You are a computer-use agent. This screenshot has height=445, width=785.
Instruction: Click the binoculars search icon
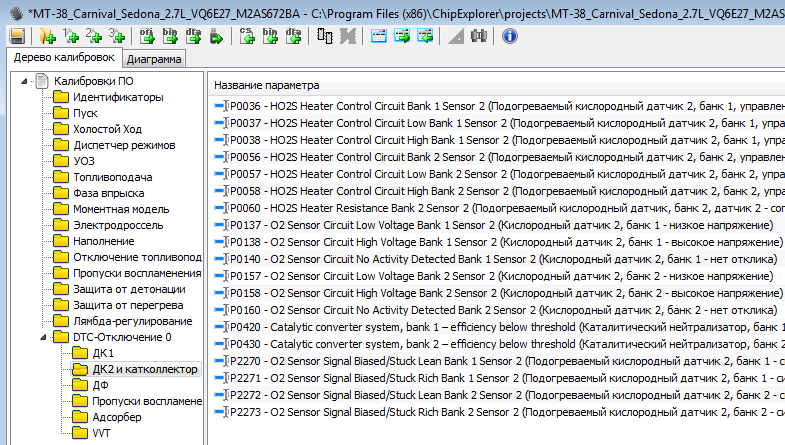(478, 36)
